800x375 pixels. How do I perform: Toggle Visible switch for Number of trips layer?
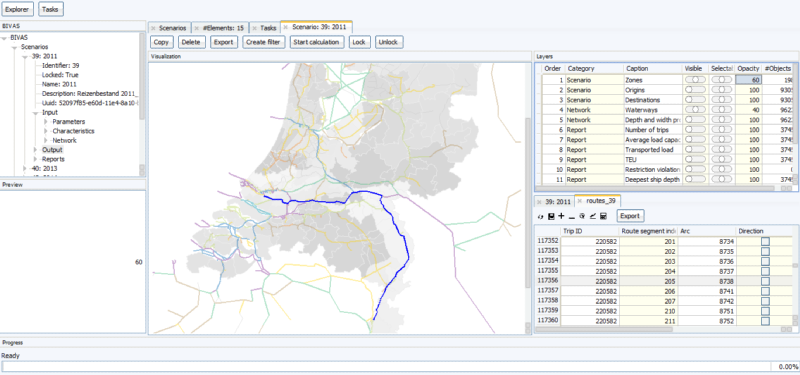coord(695,130)
